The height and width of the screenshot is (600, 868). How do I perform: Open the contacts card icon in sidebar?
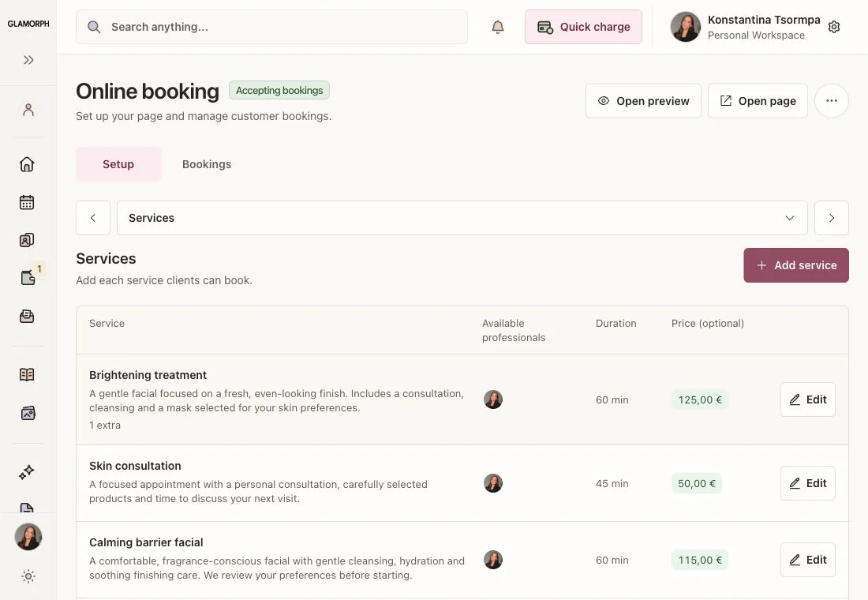tap(27, 240)
